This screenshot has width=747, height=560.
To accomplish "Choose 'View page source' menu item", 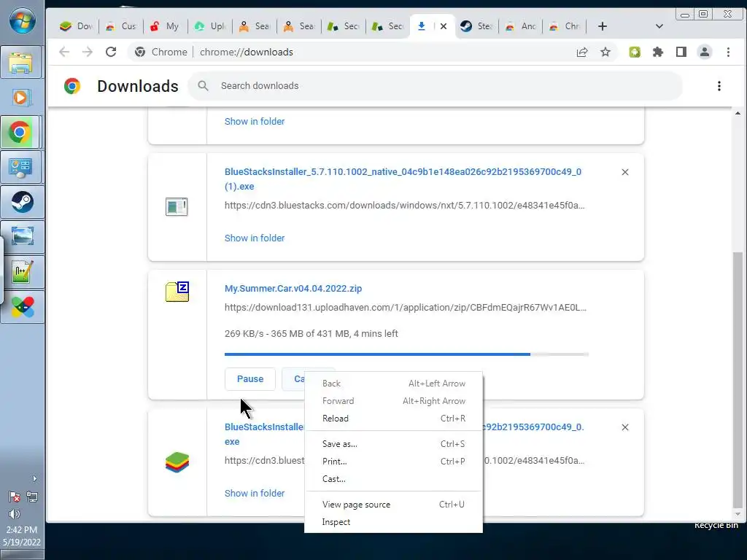I will pyautogui.click(x=393, y=505).
